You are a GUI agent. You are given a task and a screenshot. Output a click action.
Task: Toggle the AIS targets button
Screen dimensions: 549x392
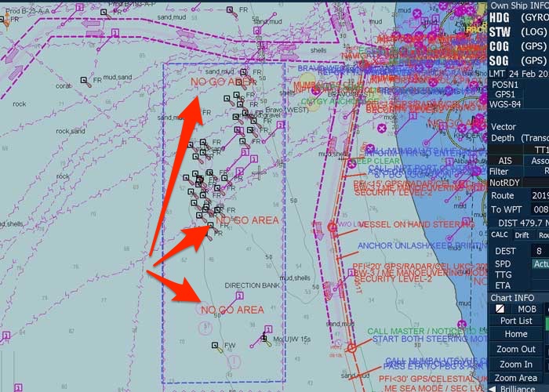[505, 161]
